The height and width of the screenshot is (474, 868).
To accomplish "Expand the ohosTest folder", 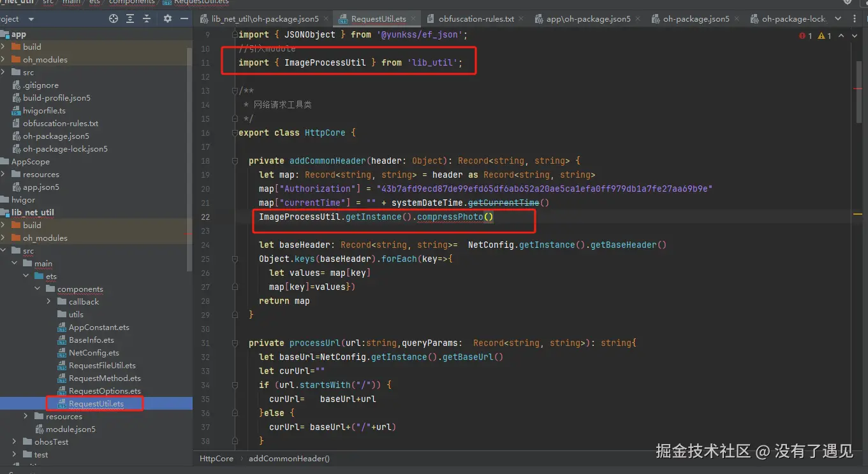I will click(x=15, y=442).
